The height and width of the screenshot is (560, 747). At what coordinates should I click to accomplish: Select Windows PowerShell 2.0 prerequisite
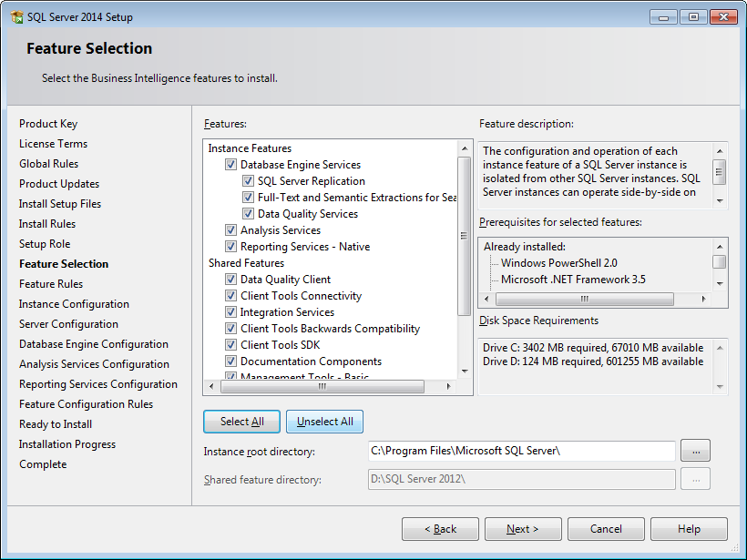click(558, 263)
